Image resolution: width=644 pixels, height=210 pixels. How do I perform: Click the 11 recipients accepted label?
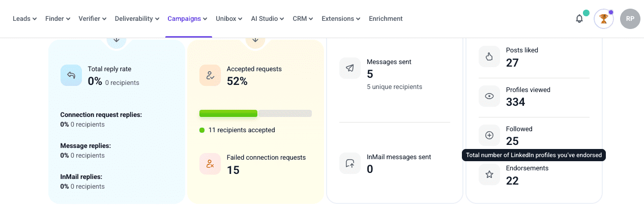[x=241, y=130]
